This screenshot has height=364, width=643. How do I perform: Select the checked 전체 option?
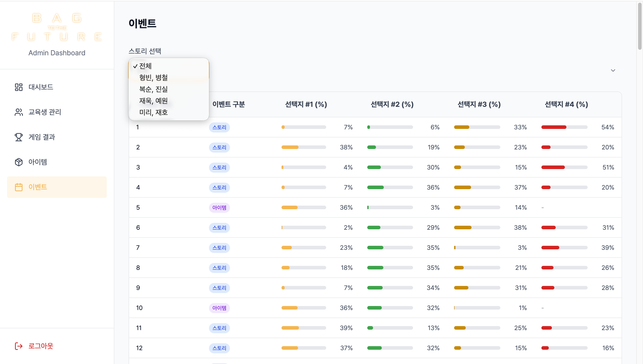pyautogui.click(x=145, y=66)
